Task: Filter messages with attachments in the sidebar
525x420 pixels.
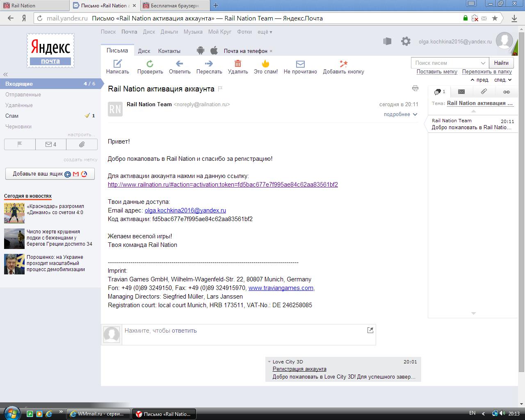Action: tap(82, 144)
